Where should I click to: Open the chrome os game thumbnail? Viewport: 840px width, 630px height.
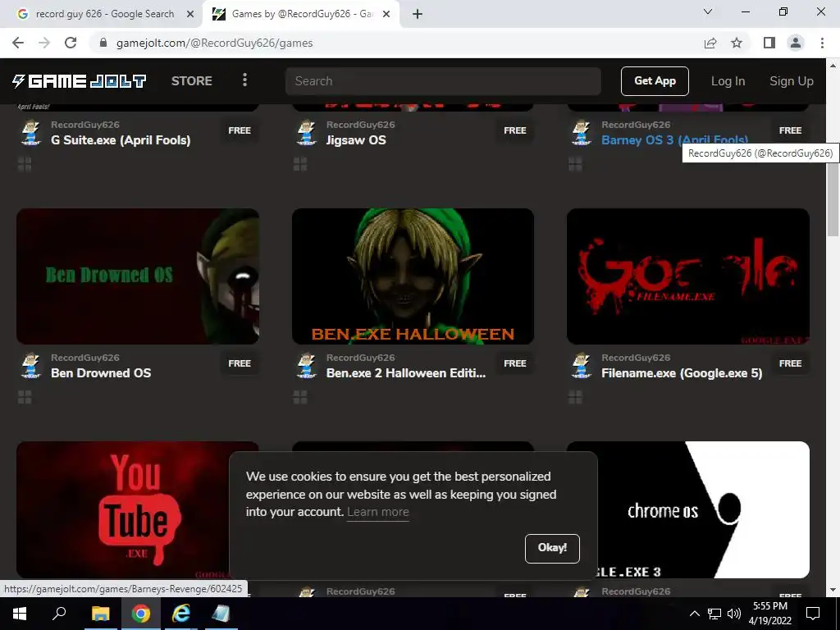click(702, 509)
